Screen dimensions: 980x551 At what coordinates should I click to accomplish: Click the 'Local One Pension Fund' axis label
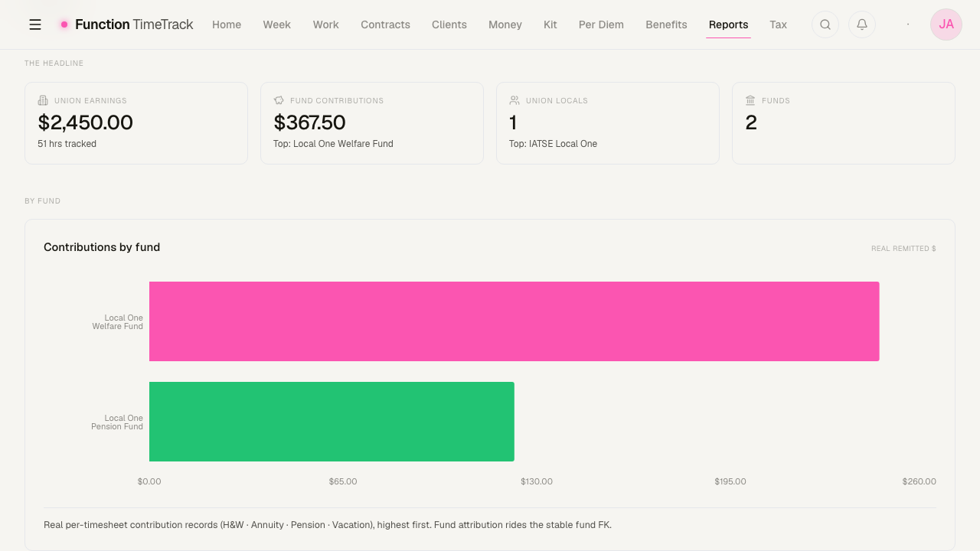pyautogui.click(x=117, y=422)
